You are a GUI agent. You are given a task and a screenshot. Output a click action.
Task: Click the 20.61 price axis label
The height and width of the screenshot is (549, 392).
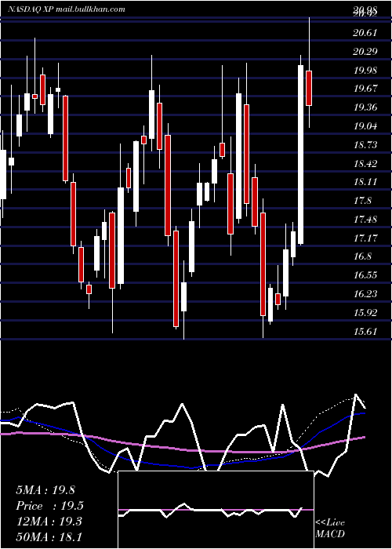(365, 33)
